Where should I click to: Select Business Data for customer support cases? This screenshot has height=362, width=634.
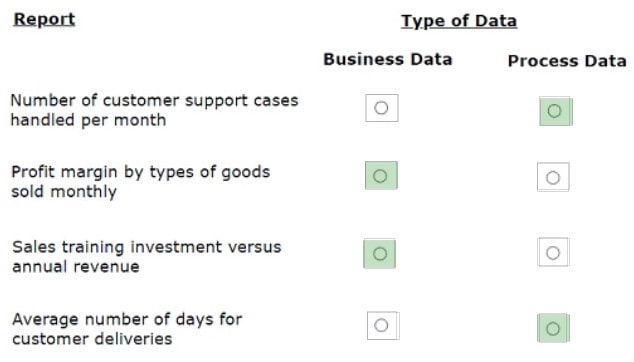(382, 108)
